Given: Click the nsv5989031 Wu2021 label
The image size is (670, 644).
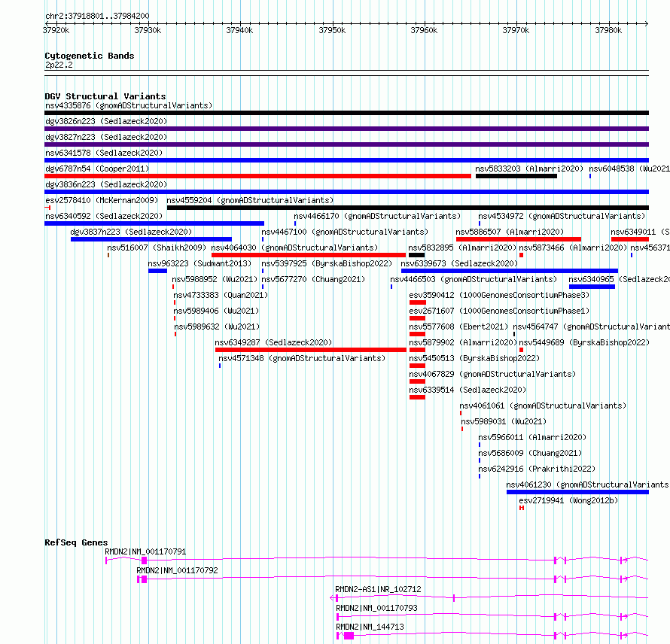Looking at the screenshot, I should [504, 421].
